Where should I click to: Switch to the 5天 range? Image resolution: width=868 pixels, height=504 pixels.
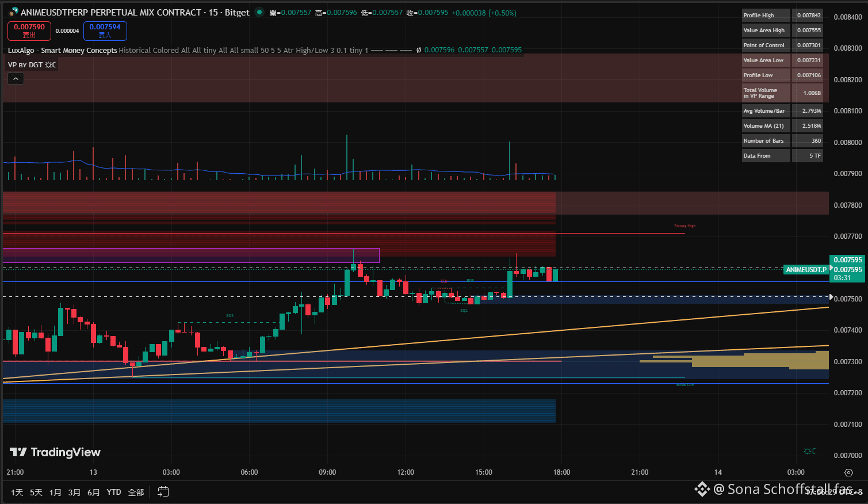click(36, 492)
